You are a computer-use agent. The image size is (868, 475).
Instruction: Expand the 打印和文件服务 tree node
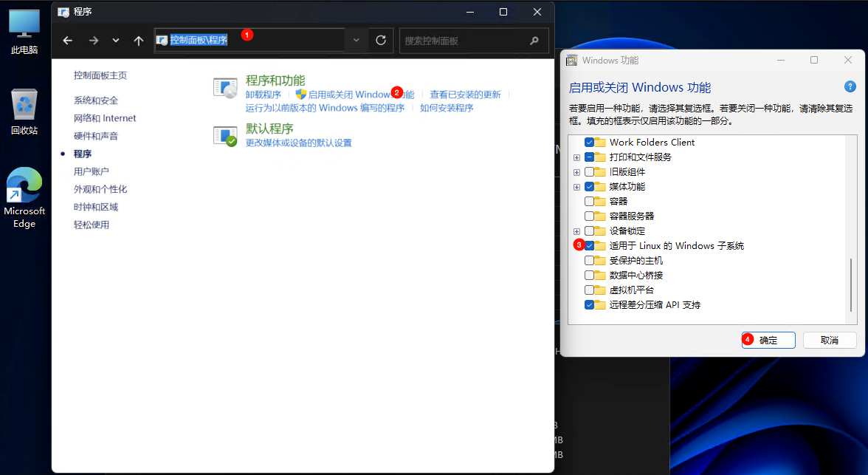tap(577, 157)
